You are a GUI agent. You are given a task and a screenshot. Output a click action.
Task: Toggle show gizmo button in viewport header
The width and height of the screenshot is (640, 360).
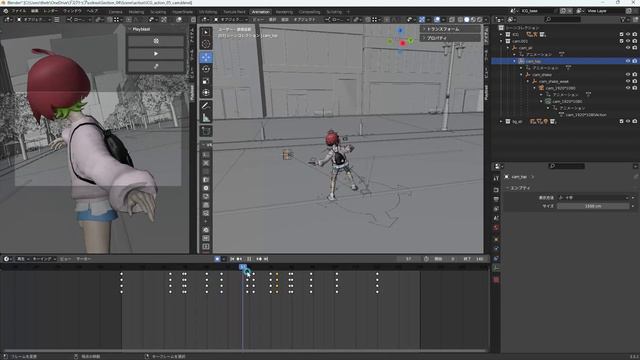[422, 19]
